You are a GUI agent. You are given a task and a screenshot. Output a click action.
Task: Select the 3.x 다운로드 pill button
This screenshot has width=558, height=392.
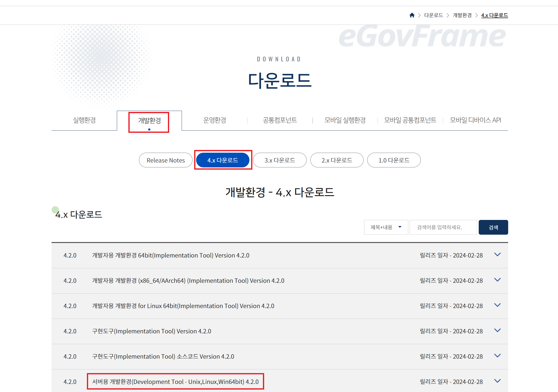(280, 160)
